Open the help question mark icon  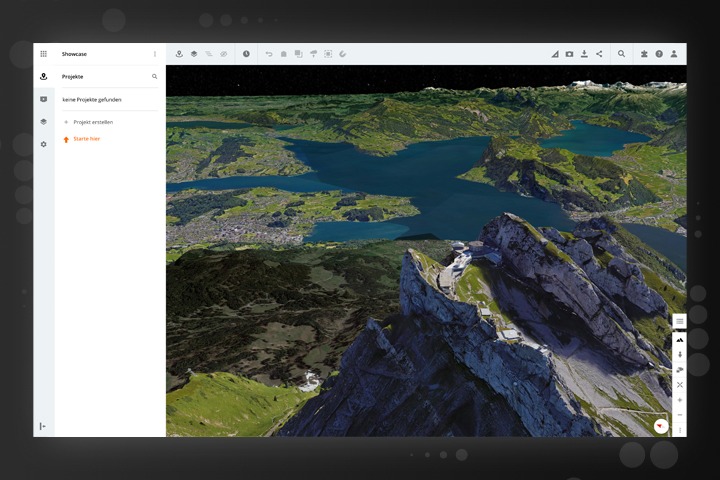pos(659,54)
